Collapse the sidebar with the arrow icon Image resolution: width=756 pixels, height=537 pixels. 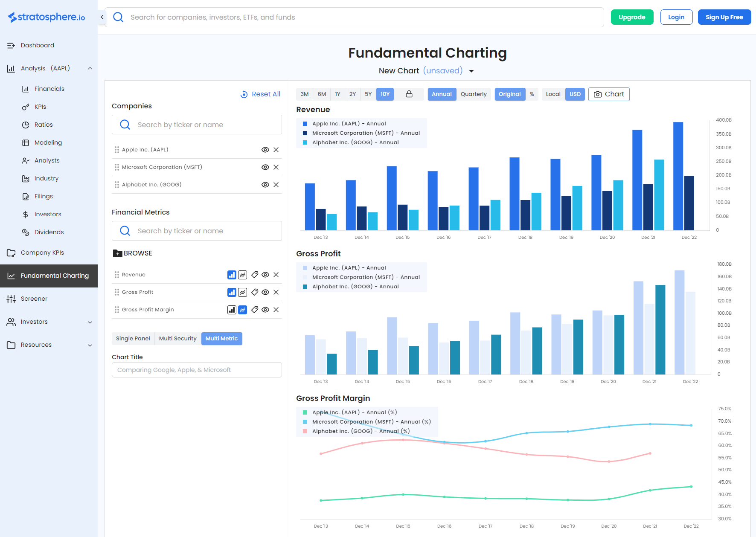tap(102, 17)
